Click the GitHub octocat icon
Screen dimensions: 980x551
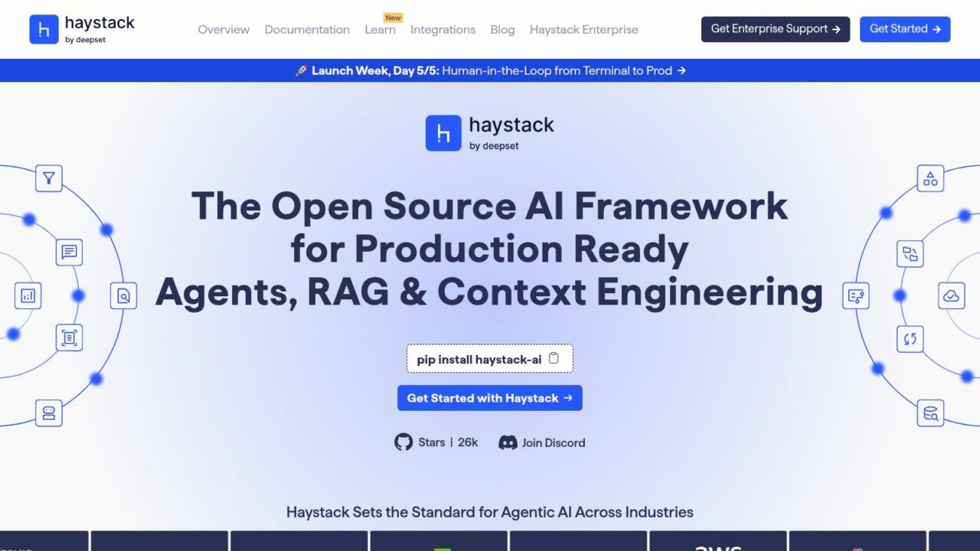[x=403, y=442]
